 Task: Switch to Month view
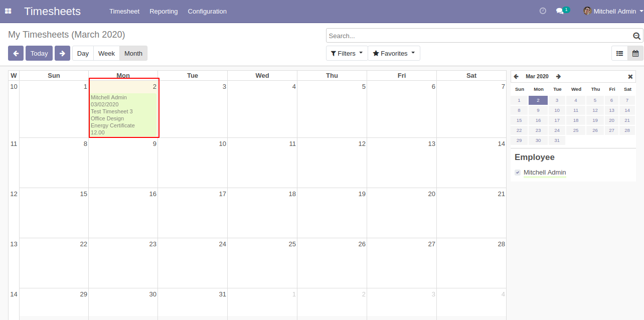coord(133,53)
